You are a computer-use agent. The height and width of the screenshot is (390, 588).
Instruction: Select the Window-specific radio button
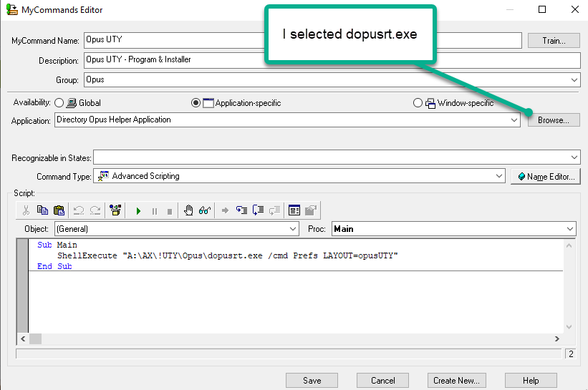coord(418,102)
